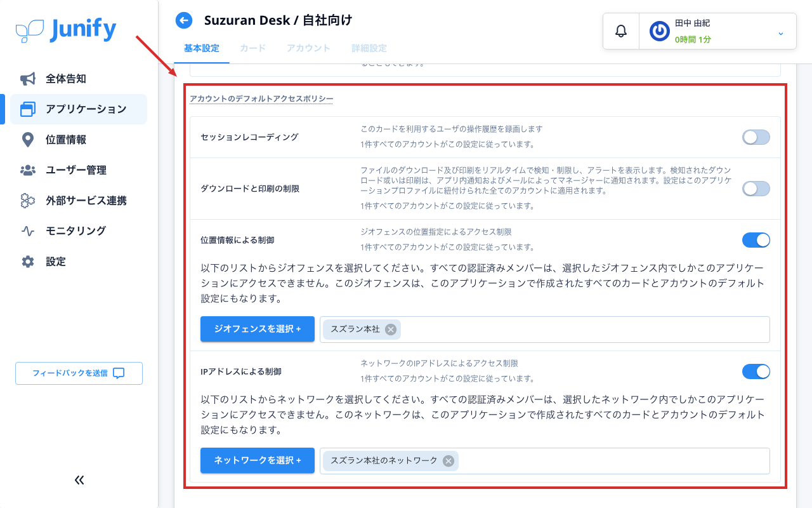Click the ユーザー管理 people icon
Image resolution: width=812 pixels, height=508 pixels.
(28, 170)
